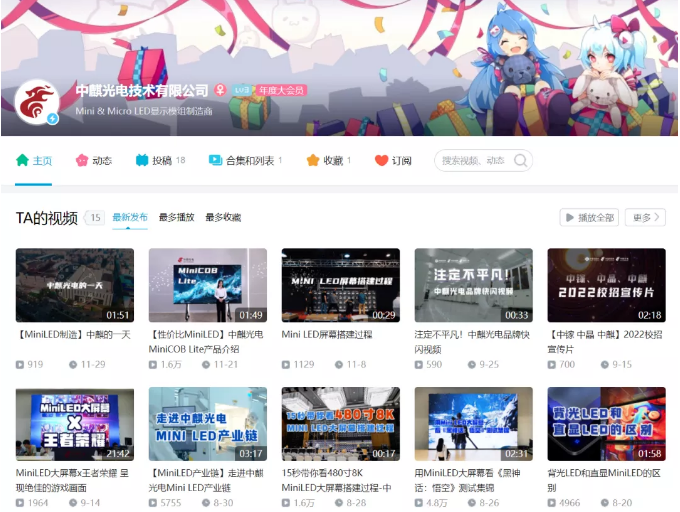Click the TA的视频 section heading
This screenshot has width=680, height=512.
(47, 218)
